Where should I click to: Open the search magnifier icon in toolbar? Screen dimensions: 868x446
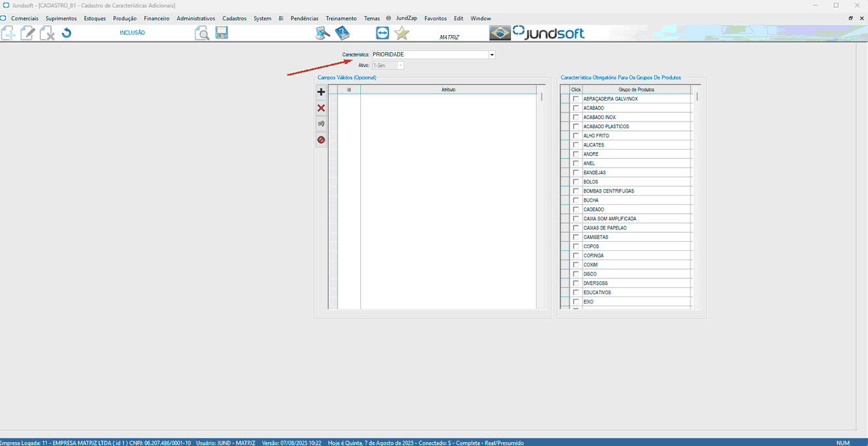[x=202, y=33]
